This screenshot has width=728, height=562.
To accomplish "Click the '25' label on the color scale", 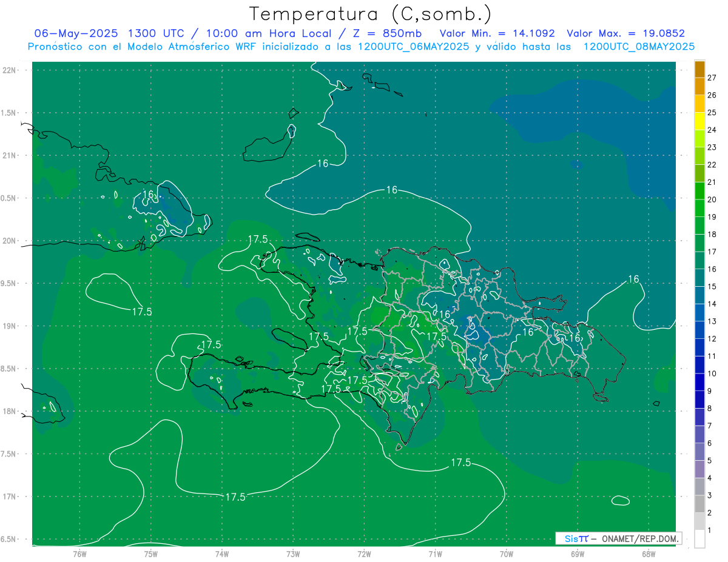I will point(712,112).
